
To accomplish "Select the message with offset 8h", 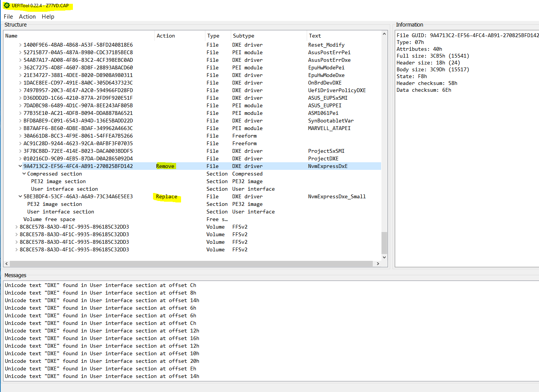I will coord(101,293).
